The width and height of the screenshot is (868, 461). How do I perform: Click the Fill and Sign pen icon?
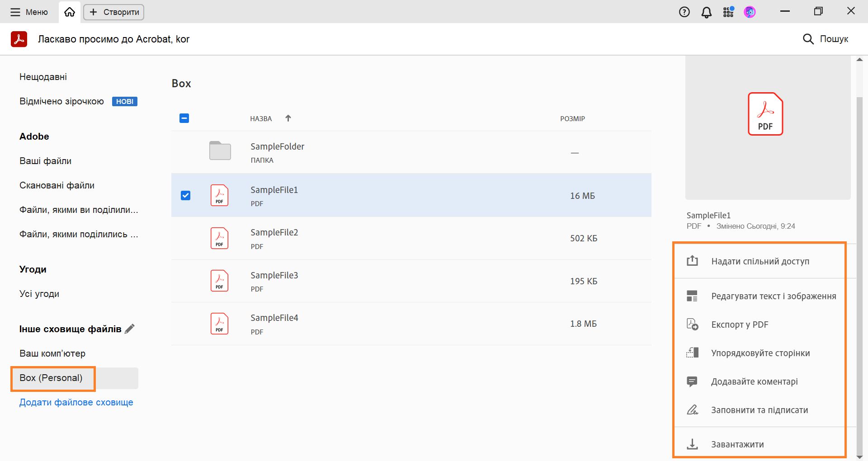(692, 410)
